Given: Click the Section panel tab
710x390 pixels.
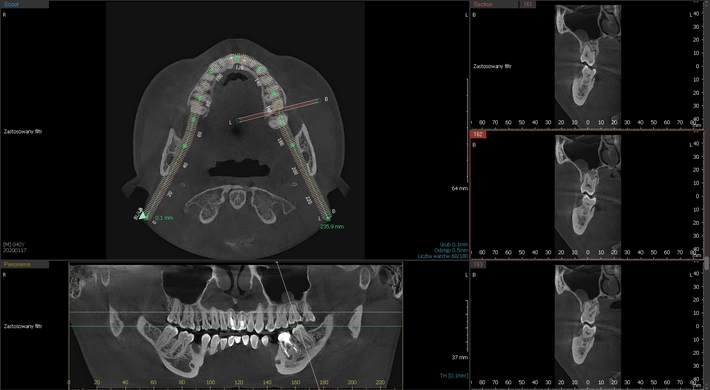Looking at the screenshot, I should coord(483,5).
